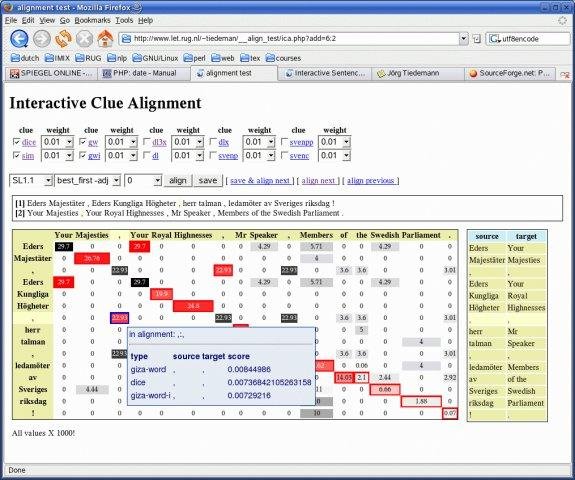
Task: Click the 0.00844986 giza-word score in popup
Action: (x=249, y=369)
